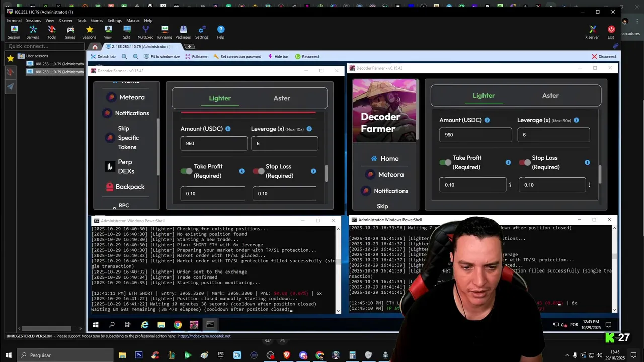Click the Stop Loss info icon in left window
The image size is (644, 362).
click(x=313, y=171)
